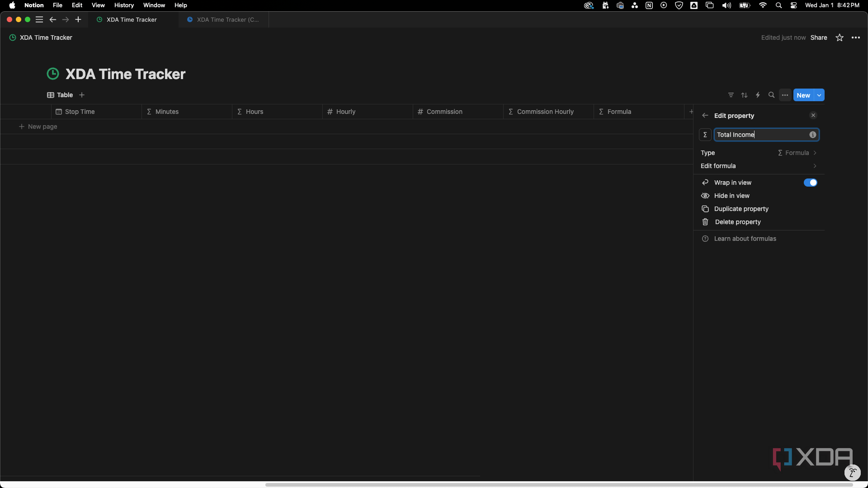The height and width of the screenshot is (488, 868).
Task: Open the Edit menu
Action: pyautogui.click(x=77, y=5)
